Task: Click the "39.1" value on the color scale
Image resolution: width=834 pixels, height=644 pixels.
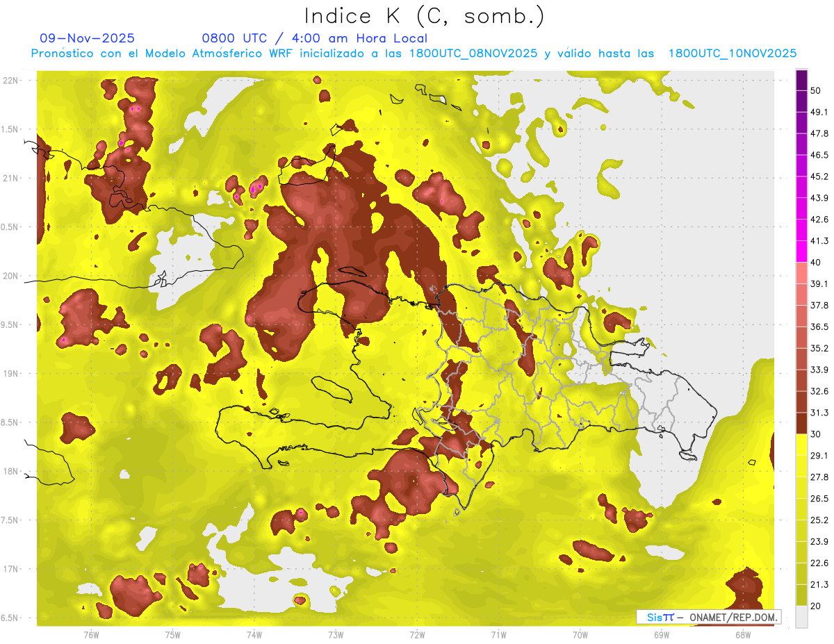Action: click(819, 283)
